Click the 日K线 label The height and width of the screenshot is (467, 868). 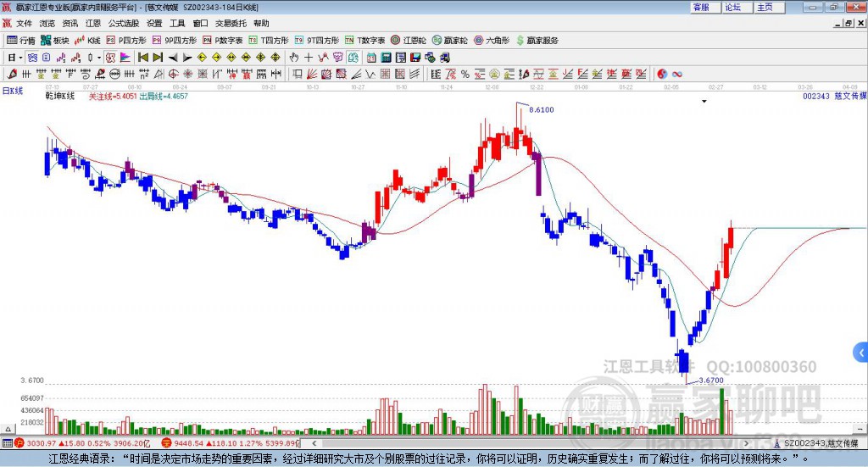[13, 91]
